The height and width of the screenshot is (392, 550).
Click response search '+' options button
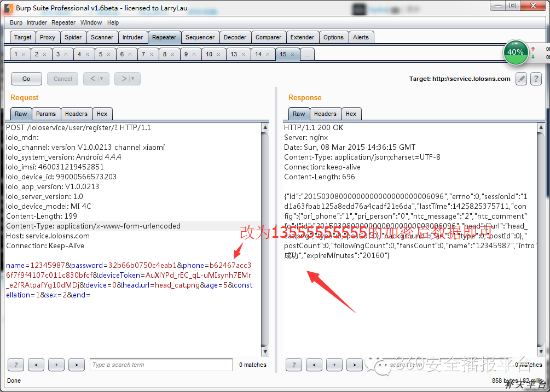click(334, 365)
